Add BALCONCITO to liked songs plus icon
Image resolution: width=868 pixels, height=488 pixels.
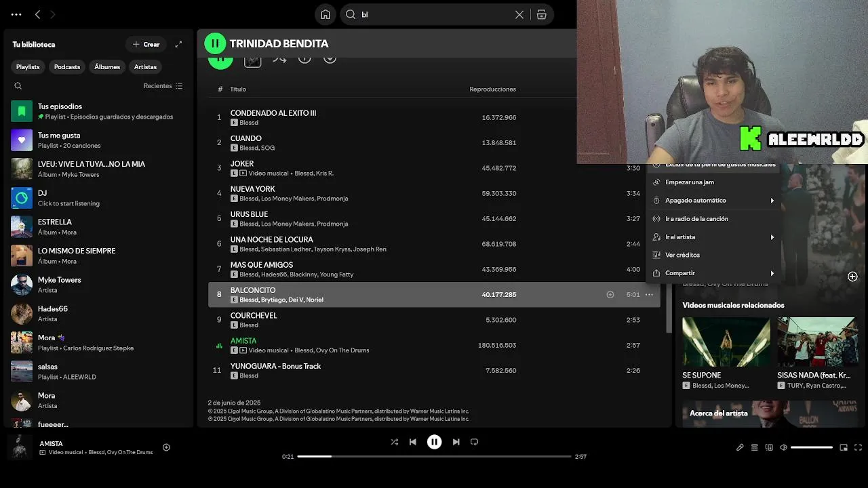(610, 295)
